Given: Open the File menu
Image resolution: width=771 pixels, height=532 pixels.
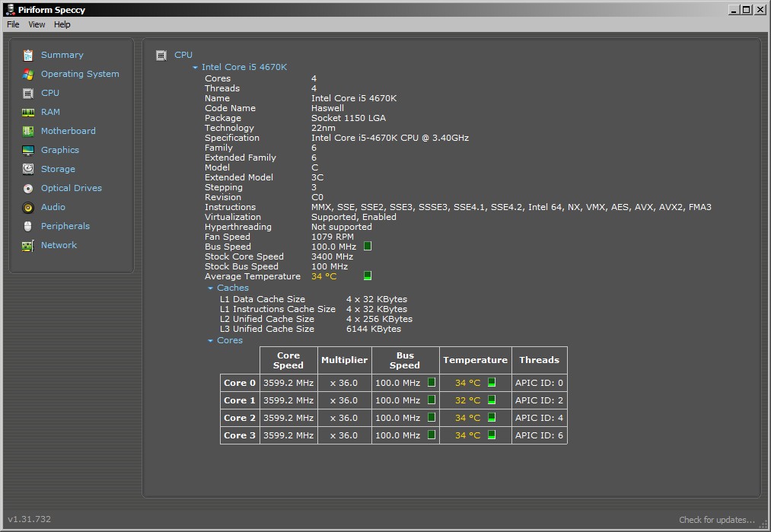Looking at the screenshot, I should [13, 24].
